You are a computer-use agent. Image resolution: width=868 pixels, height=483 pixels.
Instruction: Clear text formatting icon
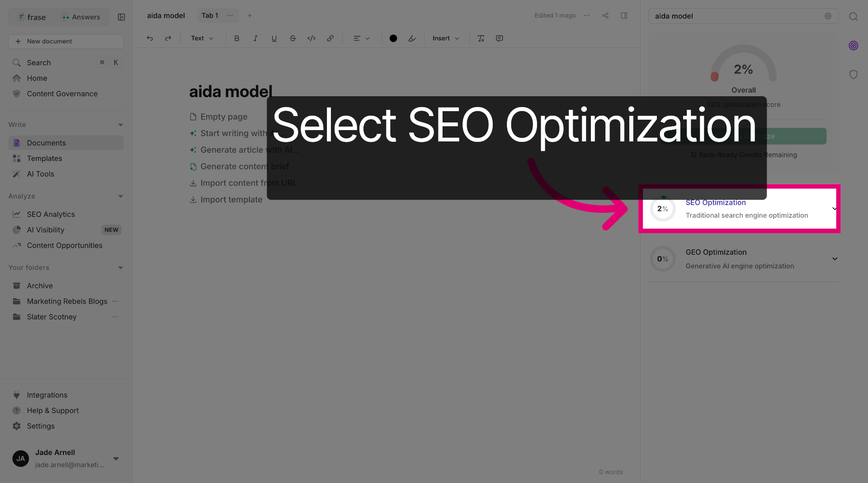(481, 38)
